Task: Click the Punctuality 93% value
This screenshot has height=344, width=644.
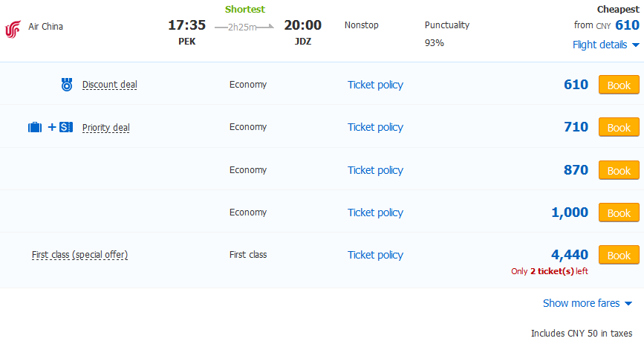Action: click(x=434, y=43)
